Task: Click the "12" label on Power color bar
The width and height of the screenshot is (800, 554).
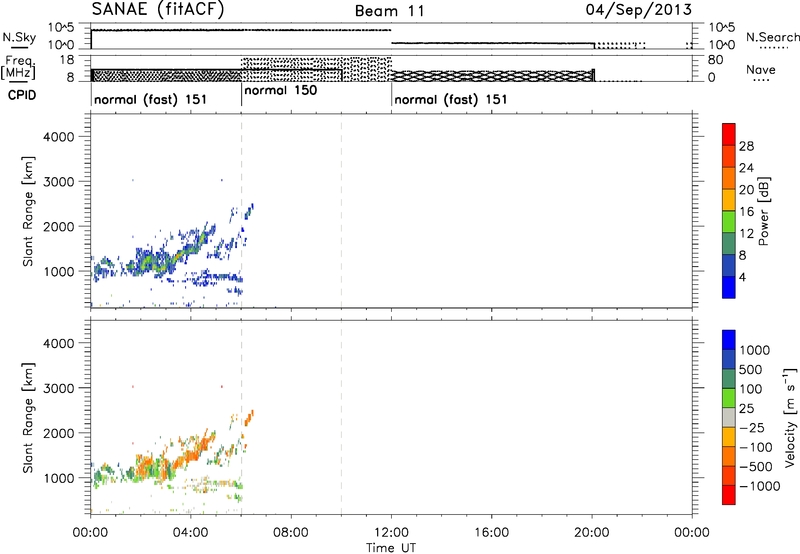Action: (x=746, y=234)
